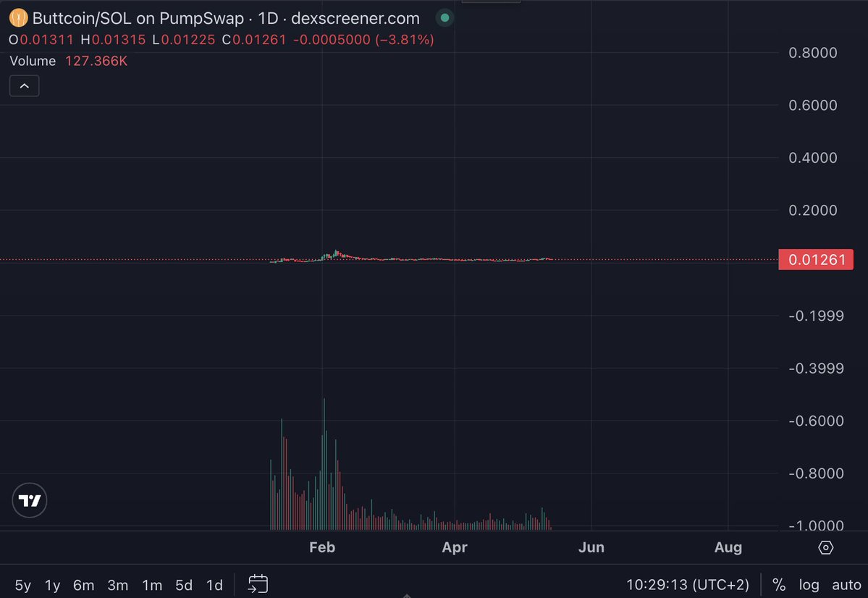Click the change value (−3.81%) text
The width and height of the screenshot is (868, 598).
click(x=405, y=40)
